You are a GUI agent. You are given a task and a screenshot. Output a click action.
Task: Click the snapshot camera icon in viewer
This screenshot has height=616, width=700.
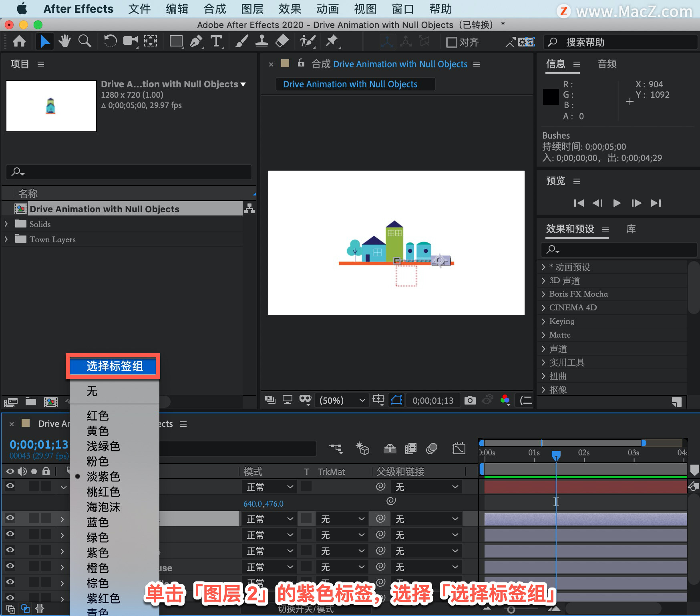pos(470,400)
